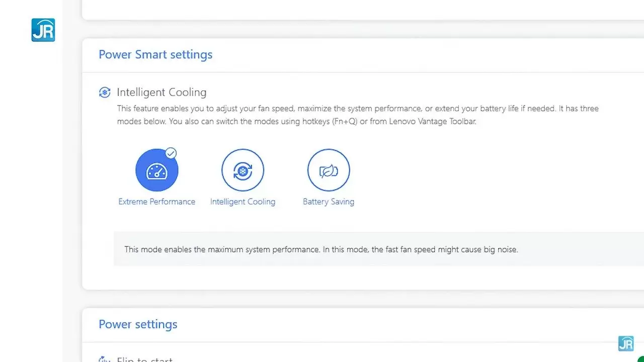The image size is (644, 362).
Task: Click the Extreme Performance text label
Action: [156, 202]
